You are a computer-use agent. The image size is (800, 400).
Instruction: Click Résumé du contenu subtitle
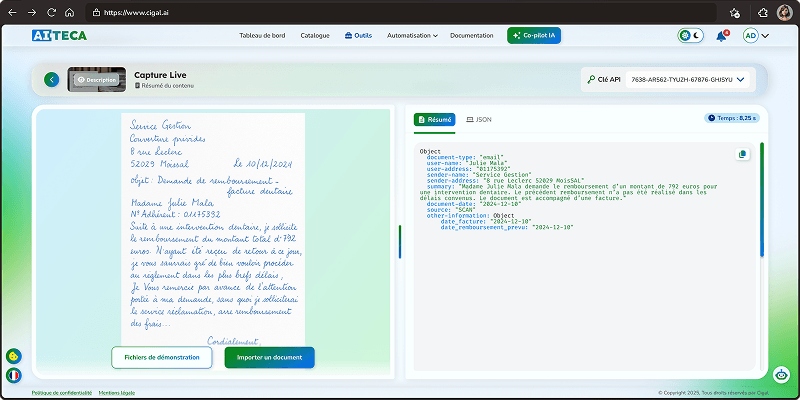[164, 86]
